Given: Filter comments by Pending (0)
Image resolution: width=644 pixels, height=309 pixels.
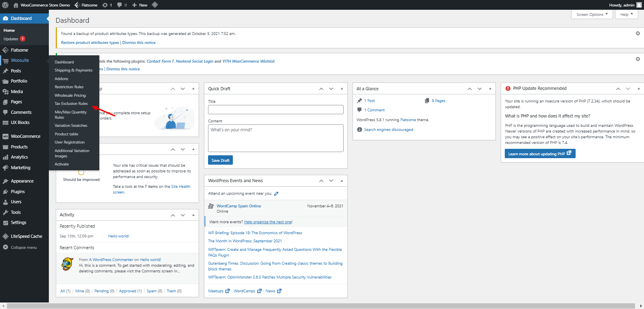Looking at the screenshot, I should pos(104,291).
